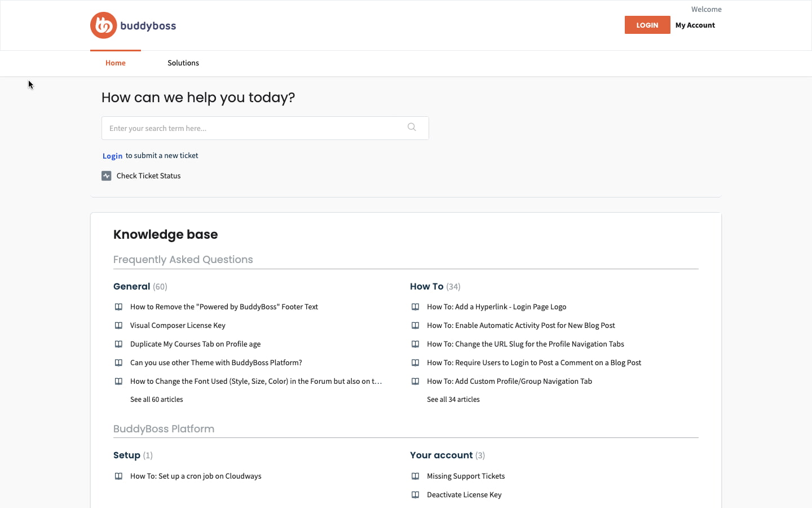Click book icon beside Deactivate License Key
The width and height of the screenshot is (812, 508).
click(x=415, y=495)
